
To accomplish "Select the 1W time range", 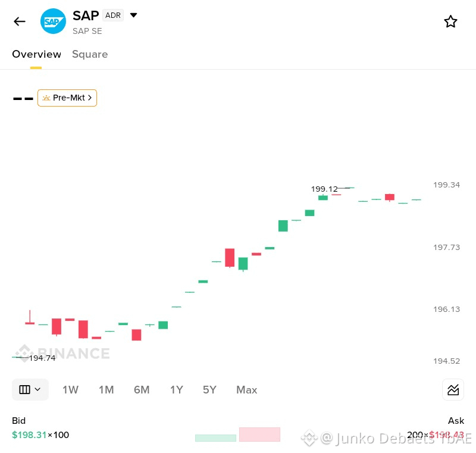I will click(70, 389).
